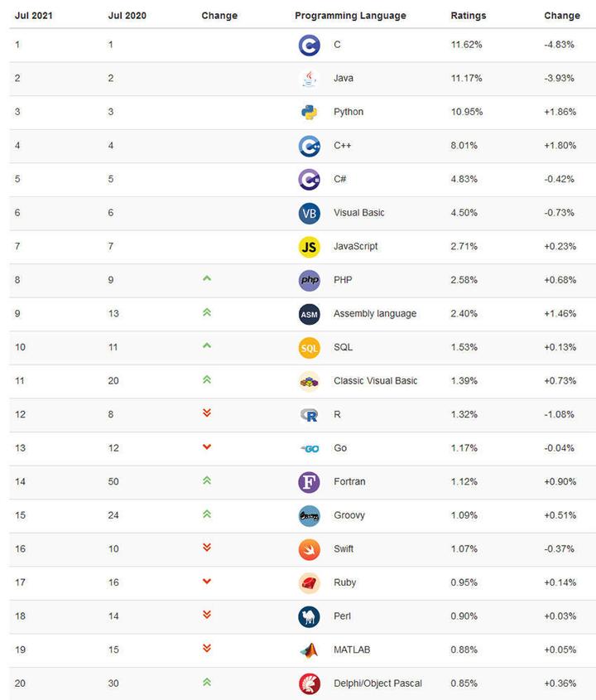The width and height of the screenshot is (596, 700).
Task: Click the PHP logo icon
Action: point(309,281)
